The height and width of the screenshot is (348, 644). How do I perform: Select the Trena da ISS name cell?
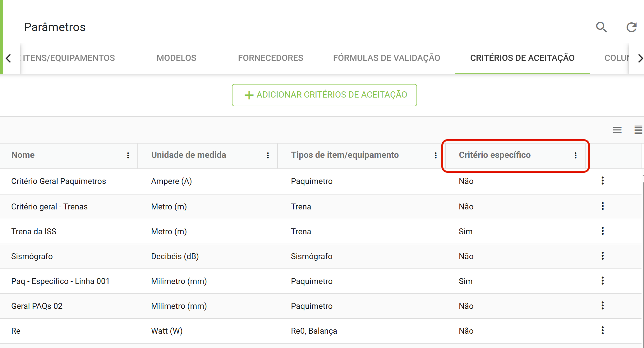[34, 231]
